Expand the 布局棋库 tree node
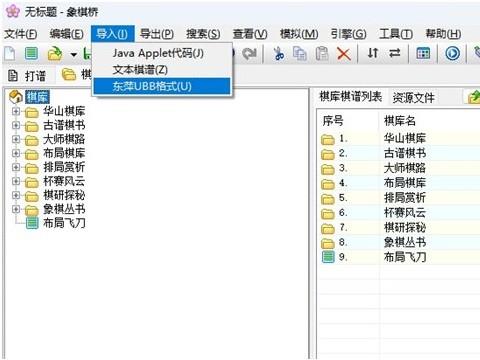 point(16,153)
